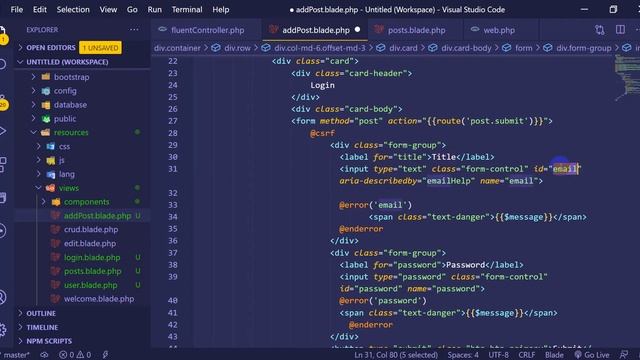The height and width of the screenshot is (360, 640).
Task: Open welcome.blade.php in the file tree
Action: (99, 299)
